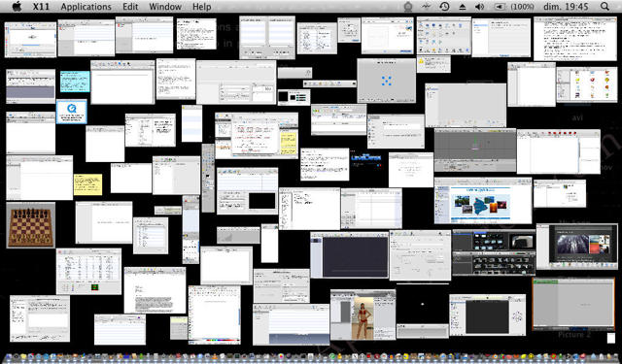The image size is (622, 364).
Task: Select the black window with a white dot
Action: (423, 304)
